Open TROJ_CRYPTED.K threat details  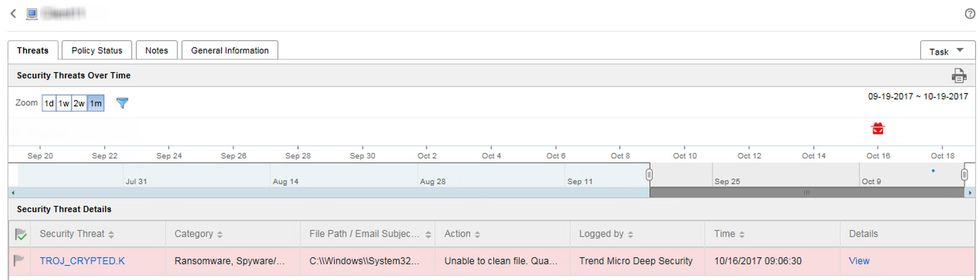(x=82, y=261)
